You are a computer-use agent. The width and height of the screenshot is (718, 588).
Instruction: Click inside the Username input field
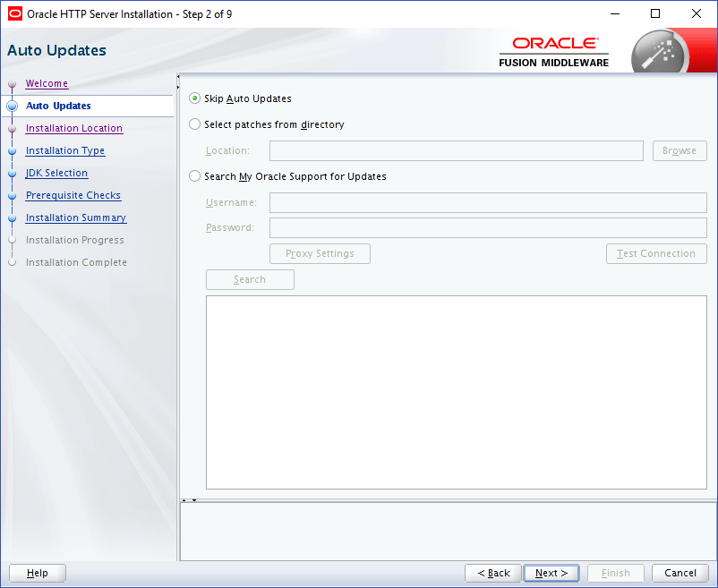click(487, 202)
